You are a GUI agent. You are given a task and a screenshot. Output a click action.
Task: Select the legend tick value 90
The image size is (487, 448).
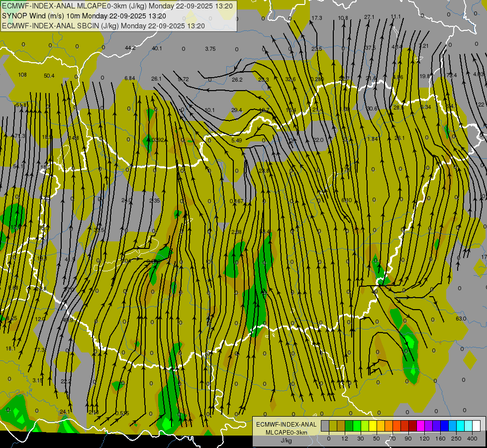point(408,439)
